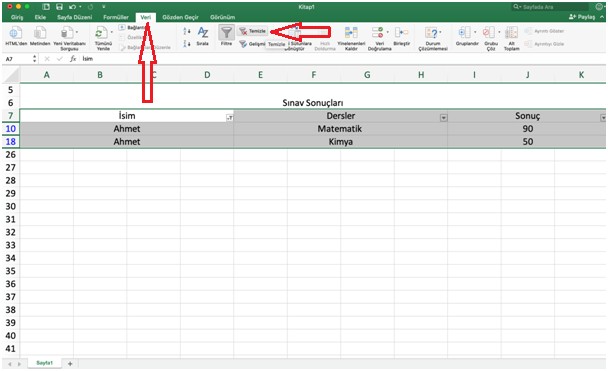Toggle the Filtre funnel button
Screen dimensions: 608x371
coord(226,33)
